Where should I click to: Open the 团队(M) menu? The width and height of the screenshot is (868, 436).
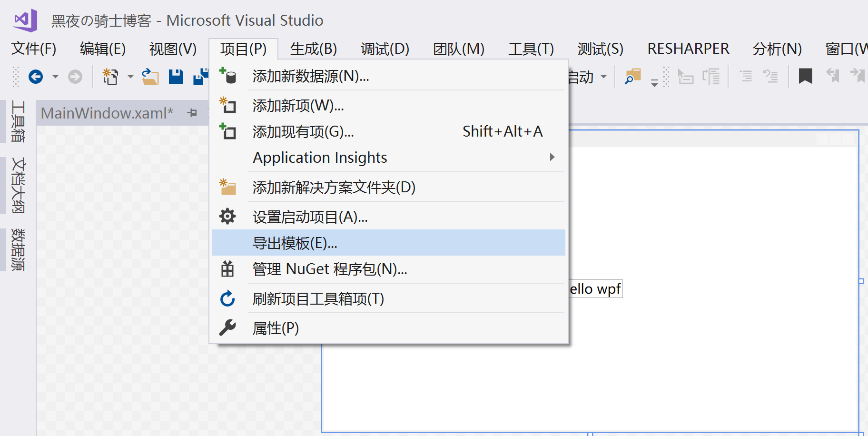tap(458, 49)
